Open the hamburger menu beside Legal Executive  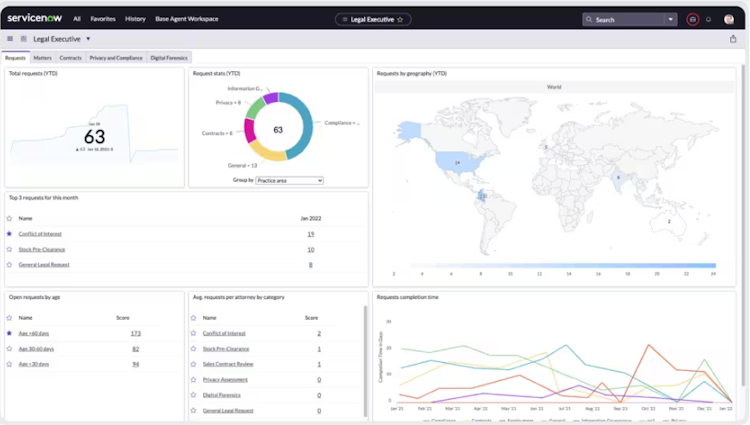pos(10,39)
